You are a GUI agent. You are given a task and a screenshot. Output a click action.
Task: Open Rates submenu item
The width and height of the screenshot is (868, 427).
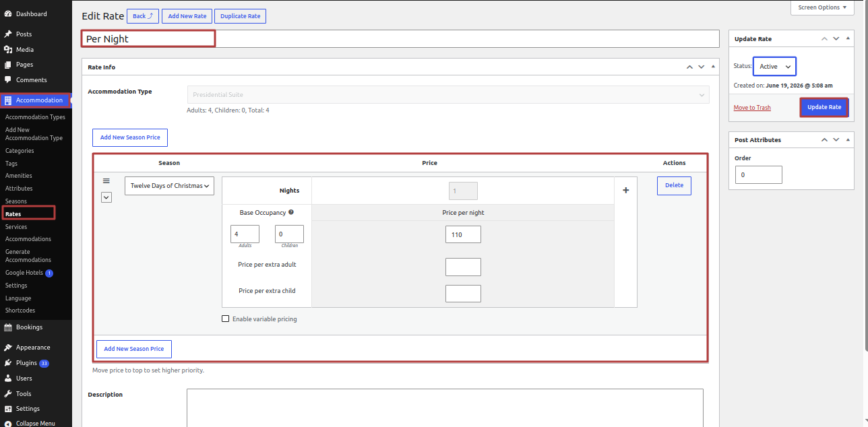click(x=13, y=213)
